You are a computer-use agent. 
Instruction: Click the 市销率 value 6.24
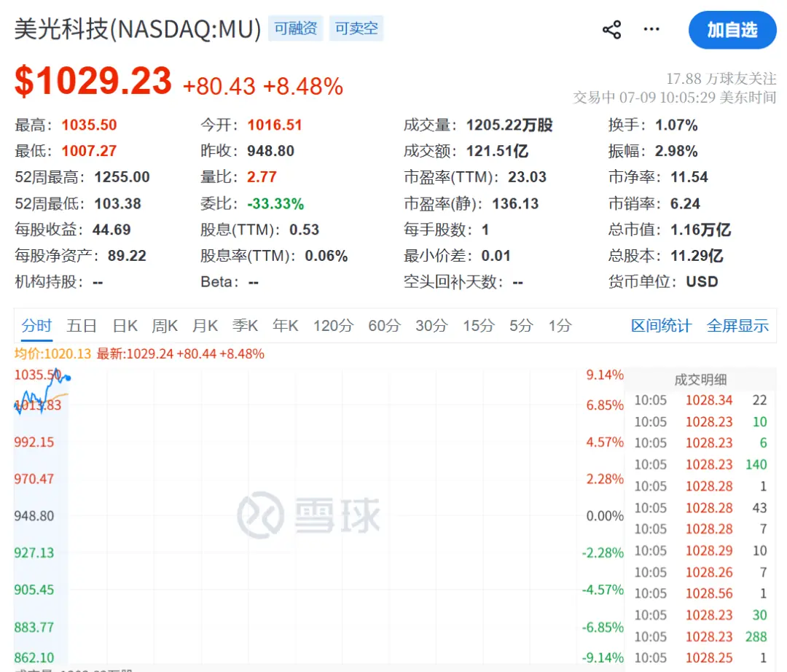(x=685, y=204)
